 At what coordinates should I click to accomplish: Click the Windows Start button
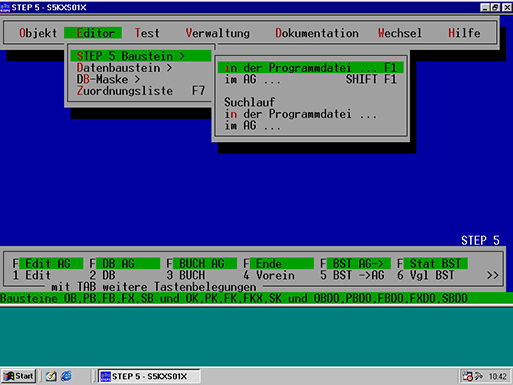pos(19,376)
